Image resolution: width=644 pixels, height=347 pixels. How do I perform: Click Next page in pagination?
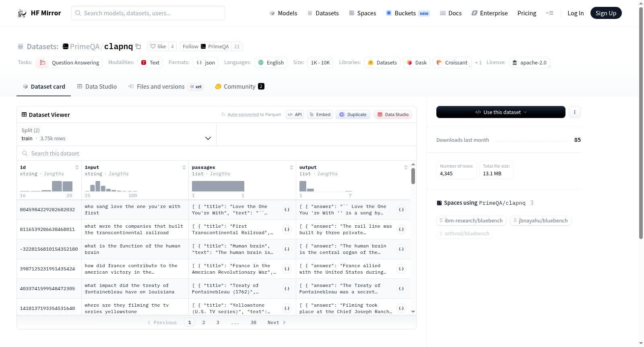(x=277, y=322)
